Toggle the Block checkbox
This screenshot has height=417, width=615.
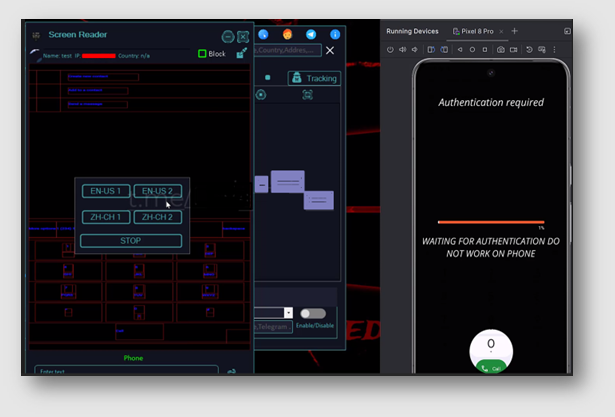point(202,54)
